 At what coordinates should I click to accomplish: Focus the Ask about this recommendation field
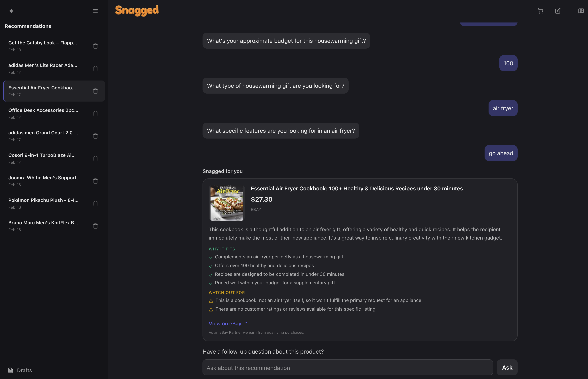[347, 368]
